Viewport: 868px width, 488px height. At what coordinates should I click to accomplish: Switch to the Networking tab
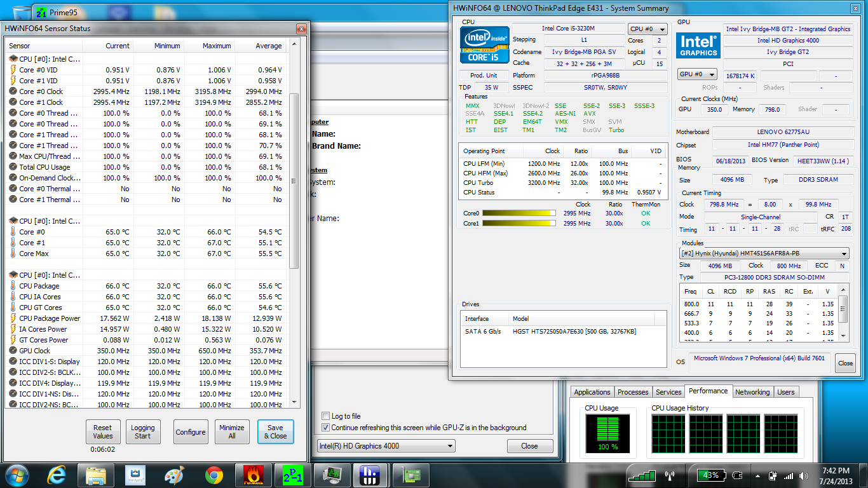coord(752,392)
